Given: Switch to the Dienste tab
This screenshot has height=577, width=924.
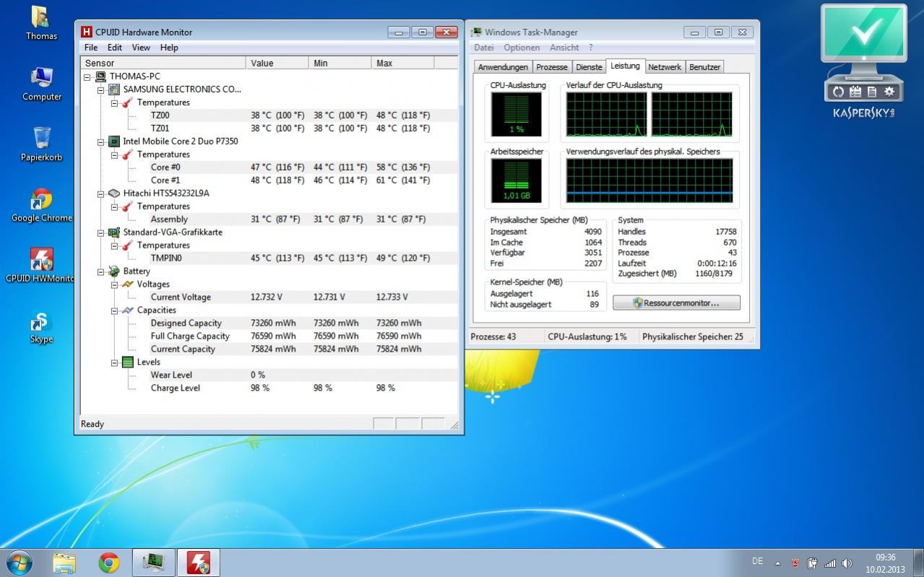Looking at the screenshot, I should 589,67.
